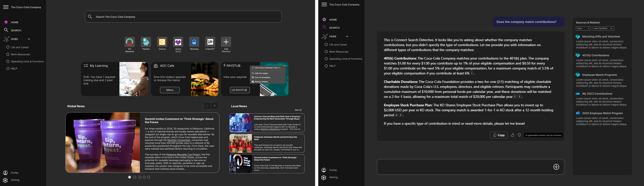The height and width of the screenshot is (186, 644).
Task: Click citation 1 after the 401(k) paragraph
Action: coord(472,73)
